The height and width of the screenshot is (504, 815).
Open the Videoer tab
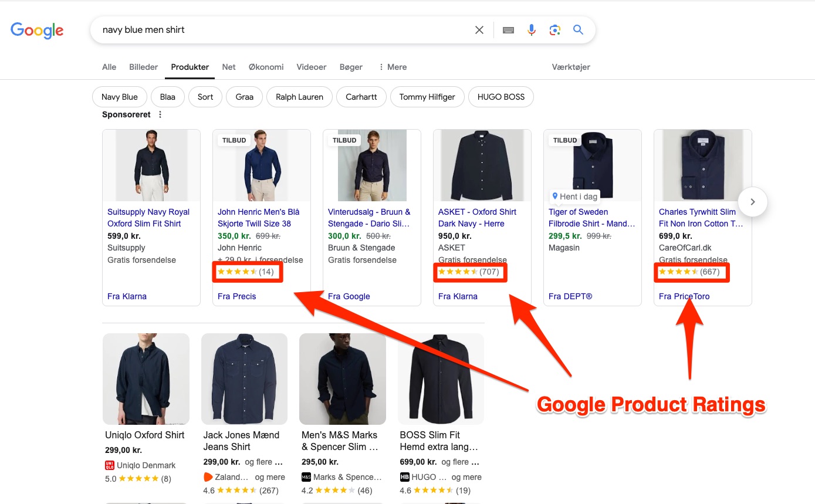312,67
